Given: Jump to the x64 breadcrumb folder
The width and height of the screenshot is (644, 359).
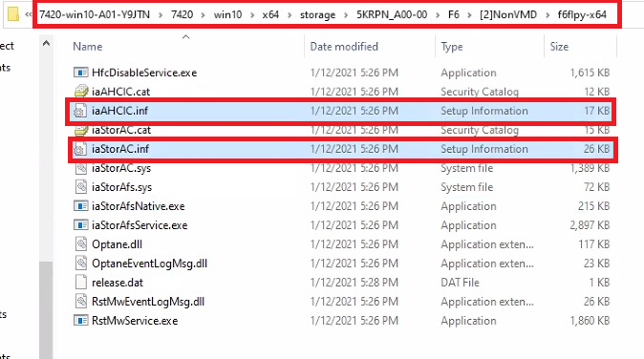Looking at the screenshot, I should click(270, 14).
